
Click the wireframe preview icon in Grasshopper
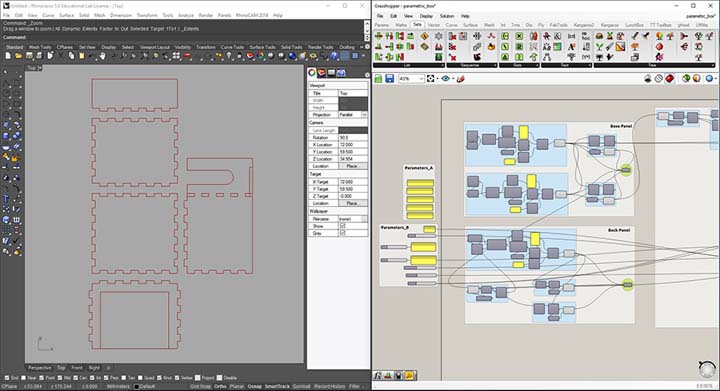pos(659,78)
